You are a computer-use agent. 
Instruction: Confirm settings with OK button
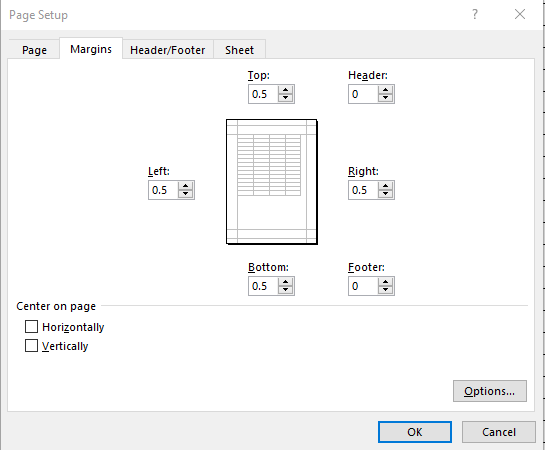[x=415, y=432]
